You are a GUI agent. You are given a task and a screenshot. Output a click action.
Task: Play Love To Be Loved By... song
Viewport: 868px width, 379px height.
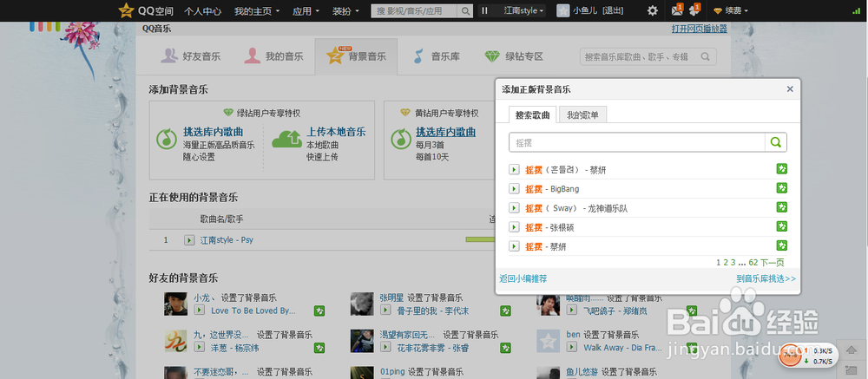tap(199, 310)
